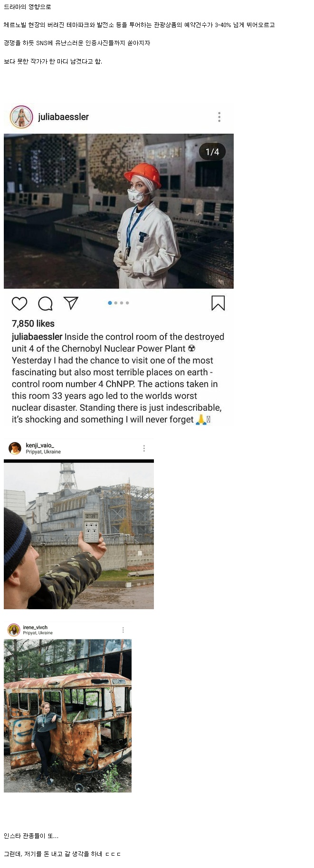Select last carousel dot indicator
Viewport: 314px width, 868px height.
pyautogui.click(x=127, y=303)
